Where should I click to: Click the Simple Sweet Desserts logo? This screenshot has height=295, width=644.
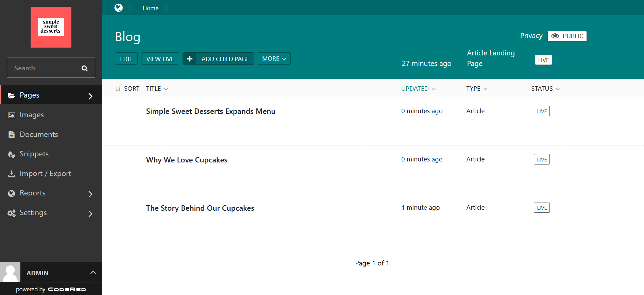[x=51, y=27]
